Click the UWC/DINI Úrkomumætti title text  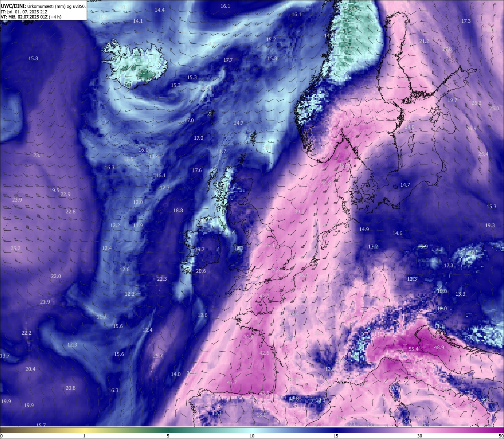(43, 6)
